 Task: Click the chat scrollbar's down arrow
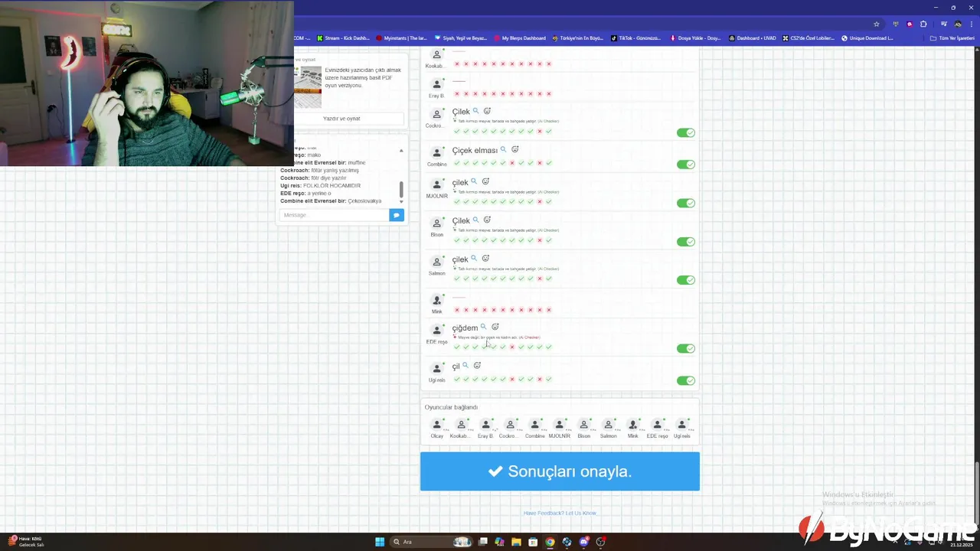tap(401, 201)
